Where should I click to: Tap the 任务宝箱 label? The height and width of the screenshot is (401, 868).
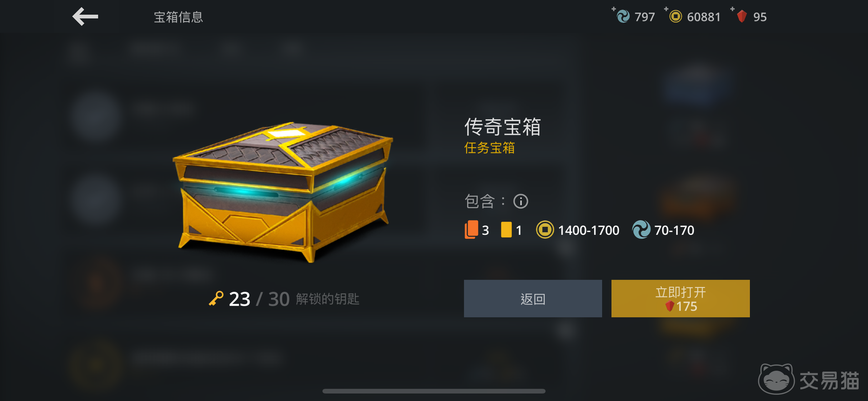[x=489, y=148]
